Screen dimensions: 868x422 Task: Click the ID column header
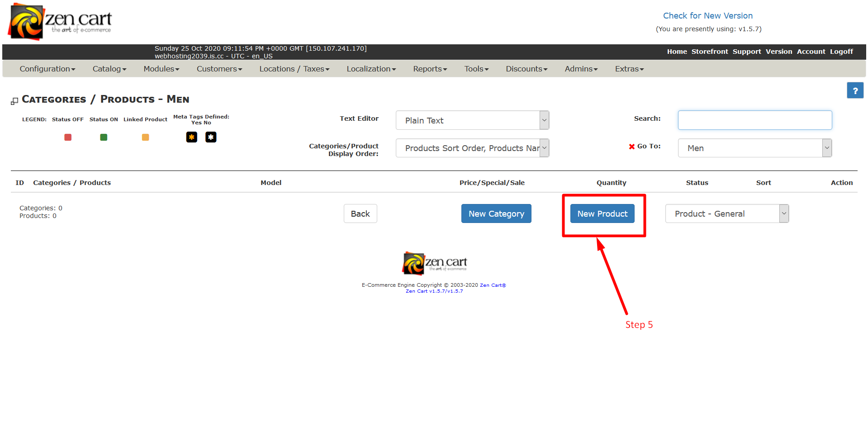[19, 183]
